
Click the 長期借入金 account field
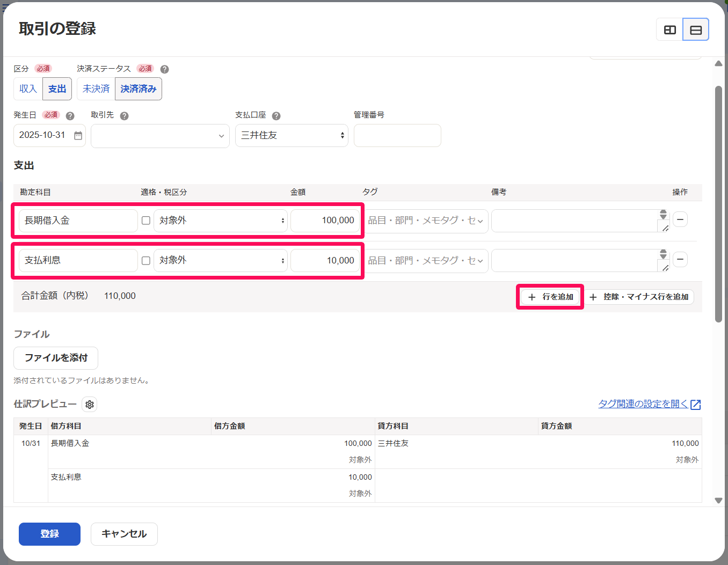(78, 221)
